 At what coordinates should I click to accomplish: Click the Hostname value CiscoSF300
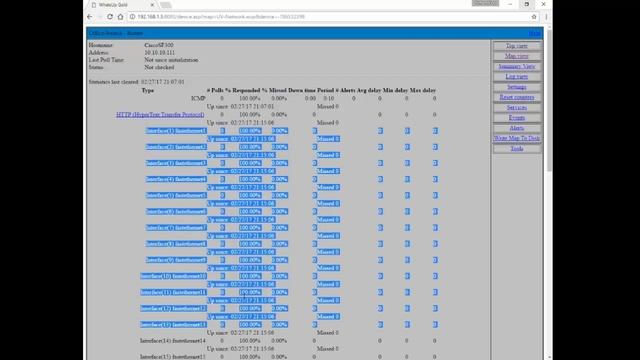(x=158, y=45)
